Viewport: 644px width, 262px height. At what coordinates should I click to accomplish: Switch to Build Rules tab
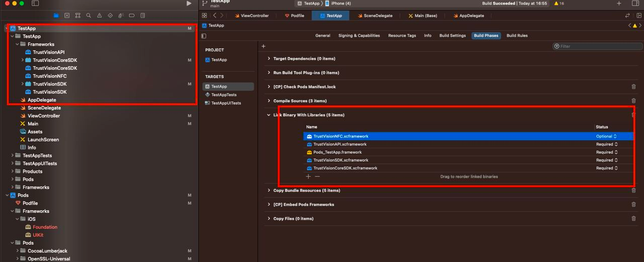tap(517, 36)
